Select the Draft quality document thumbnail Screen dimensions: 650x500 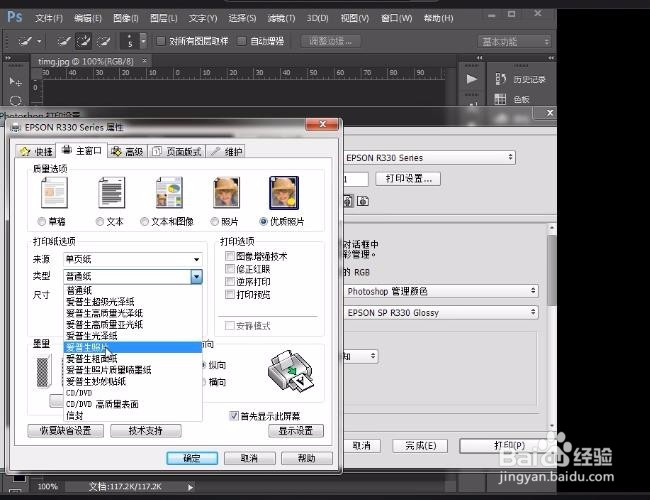tap(54, 193)
